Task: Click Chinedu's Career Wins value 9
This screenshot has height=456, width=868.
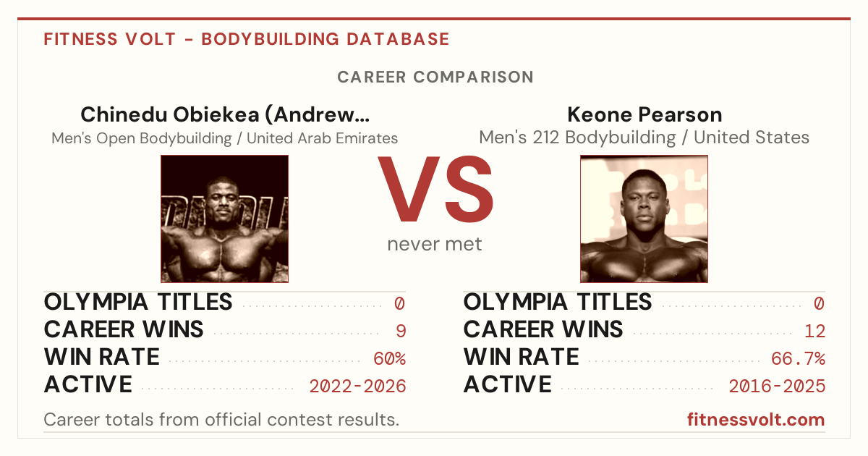Action: coord(401,332)
